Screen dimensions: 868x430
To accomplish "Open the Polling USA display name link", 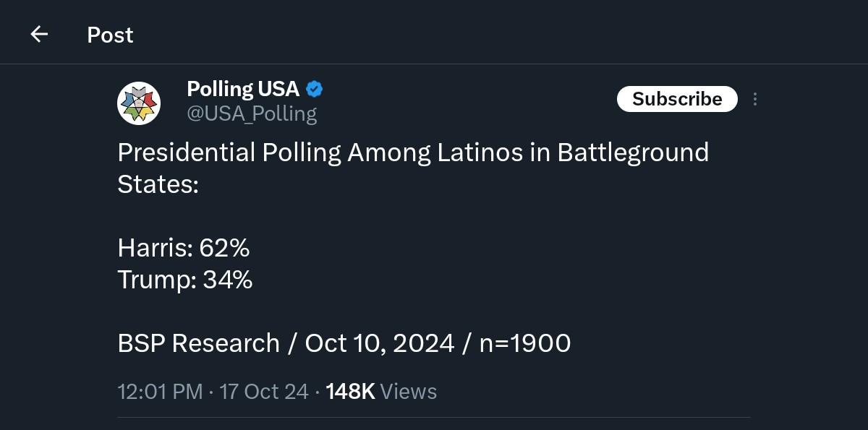I will coord(243,89).
